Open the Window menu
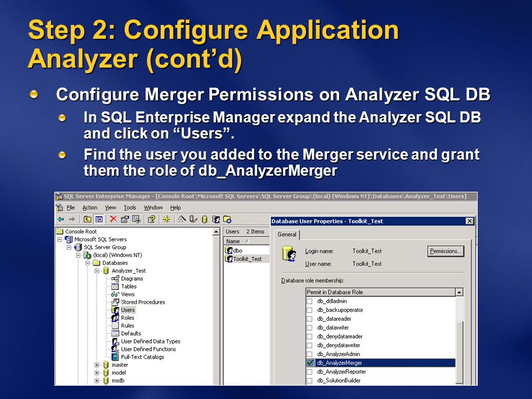The width and height of the screenshot is (532, 399). click(153, 208)
